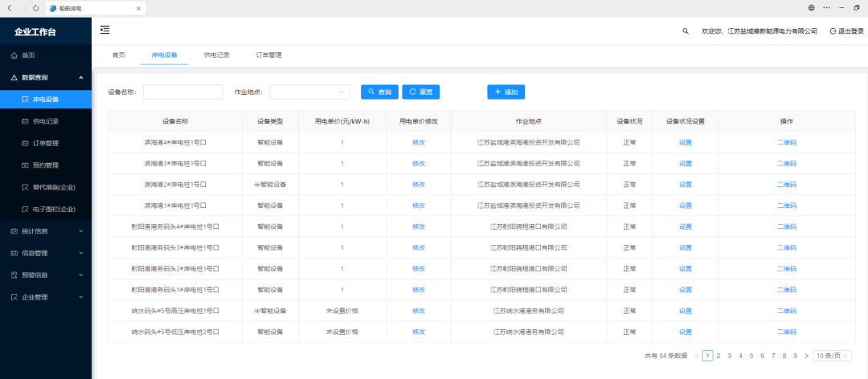868x379 pixels.
Task: Open 订单管理 in the sidebar menu
Action: pyautogui.click(x=45, y=144)
